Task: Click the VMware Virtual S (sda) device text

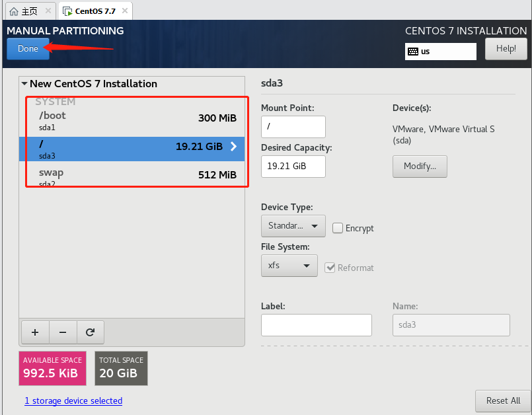Action: 443,135
